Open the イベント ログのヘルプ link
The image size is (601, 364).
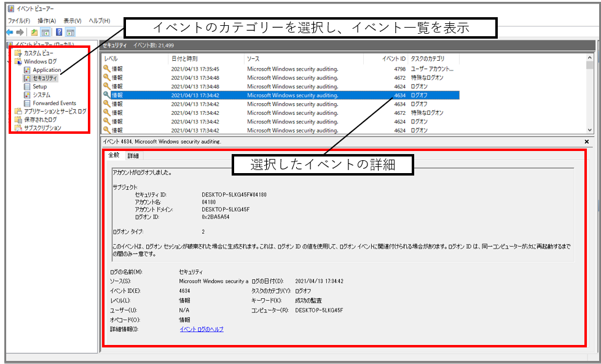(x=202, y=329)
